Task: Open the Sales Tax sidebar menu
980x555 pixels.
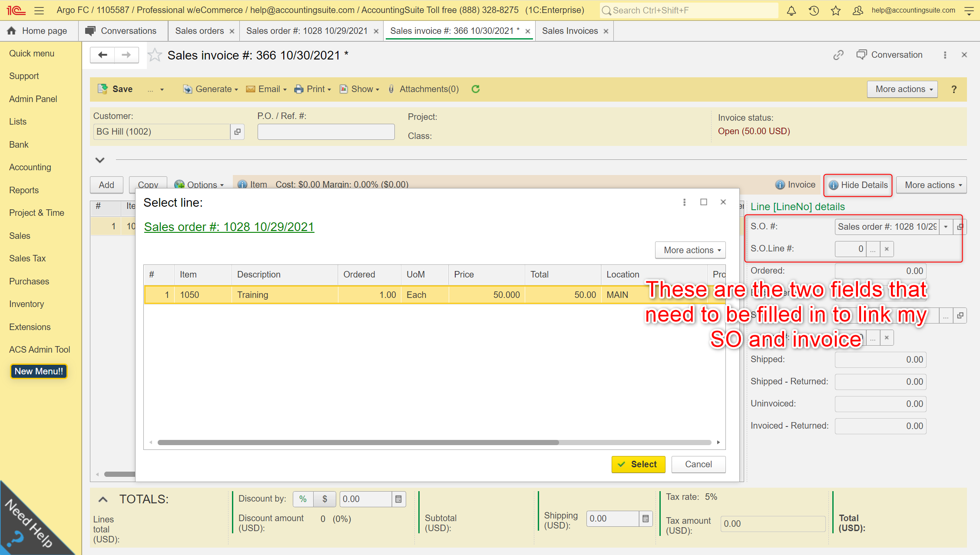Action: click(27, 258)
